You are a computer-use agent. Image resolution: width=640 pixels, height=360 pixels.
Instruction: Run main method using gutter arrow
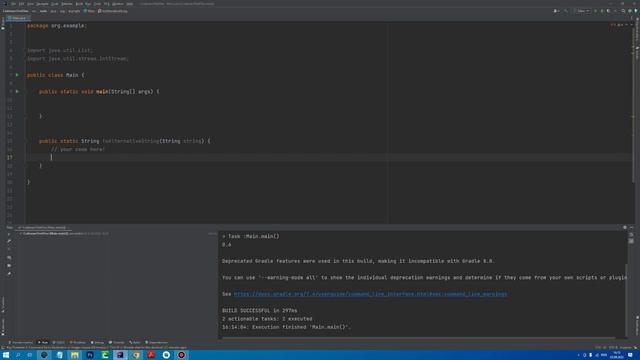tap(17, 91)
